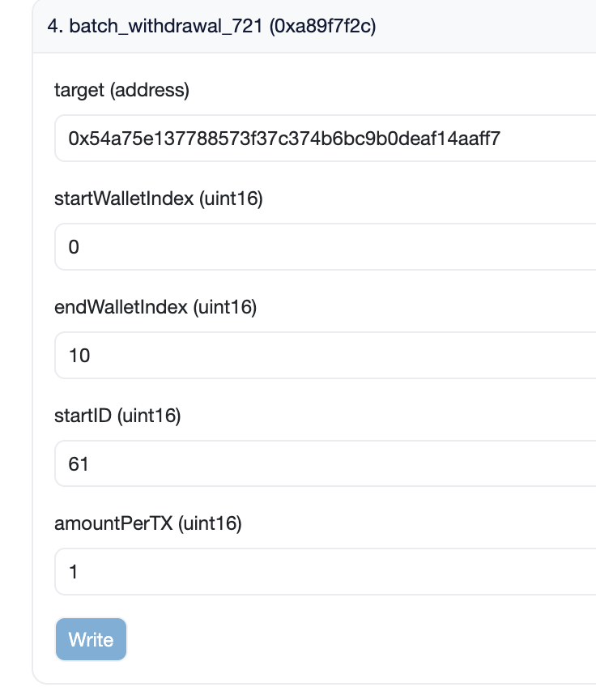Screen dimensions: 596x700
Task: Click the "amountPerTX (uint16)" label
Action: 147,523
